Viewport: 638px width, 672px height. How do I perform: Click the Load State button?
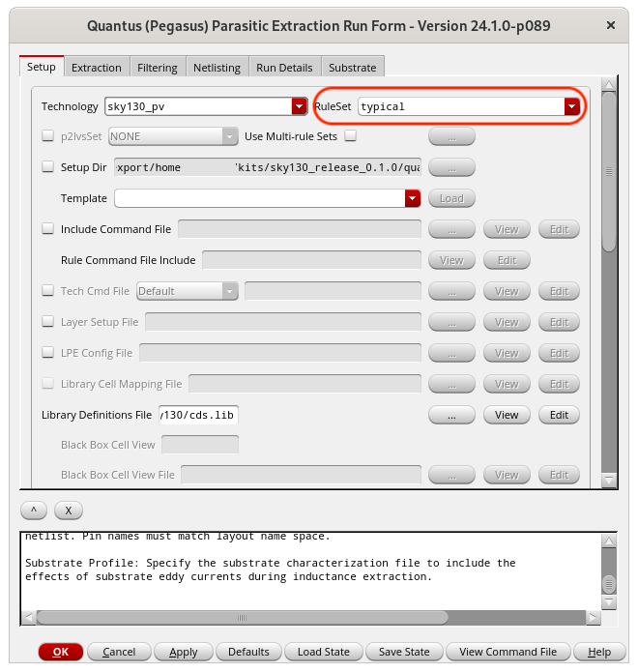coord(323,652)
